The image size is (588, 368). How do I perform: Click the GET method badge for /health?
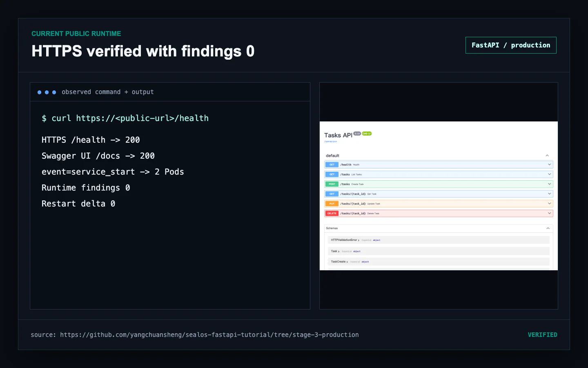[x=332, y=165]
